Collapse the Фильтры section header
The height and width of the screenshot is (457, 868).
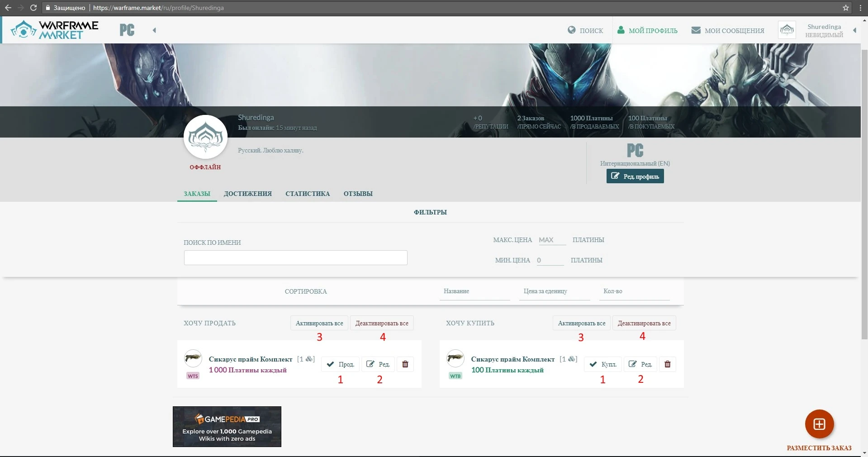[x=430, y=212]
